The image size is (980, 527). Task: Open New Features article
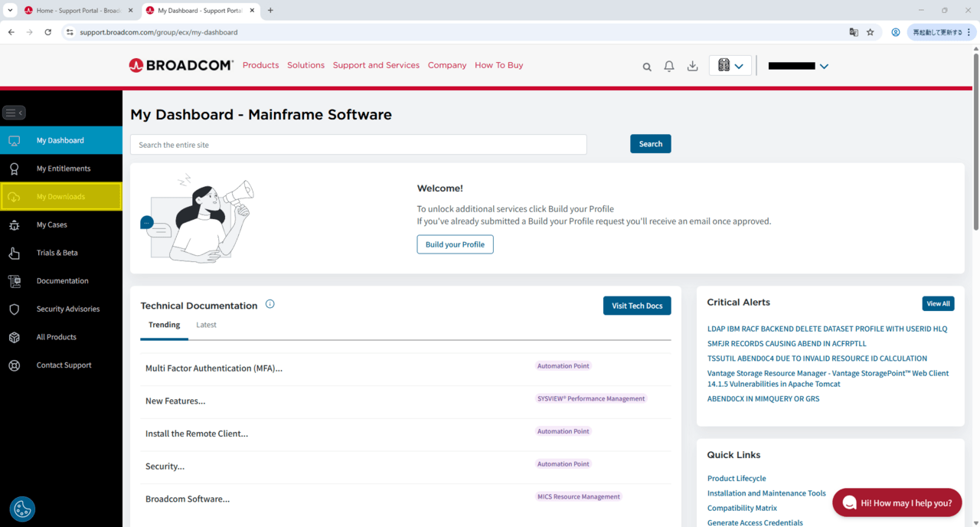point(175,401)
